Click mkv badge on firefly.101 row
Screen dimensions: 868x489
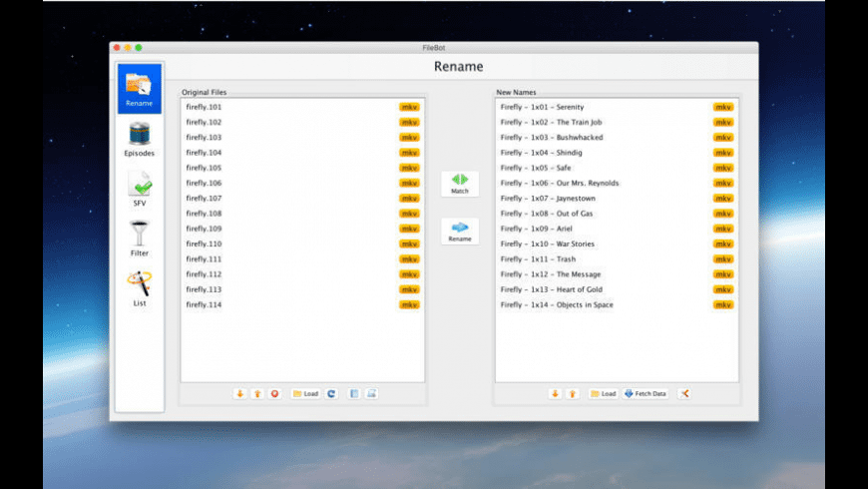[x=409, y=107]
